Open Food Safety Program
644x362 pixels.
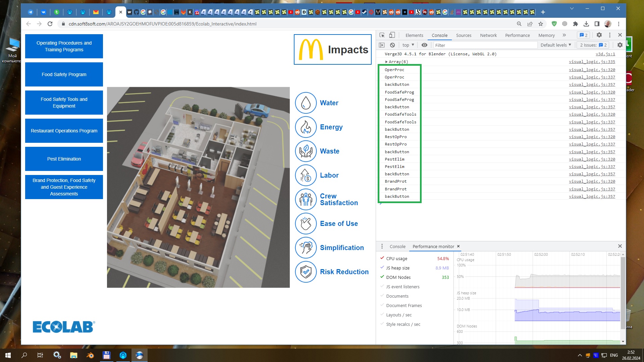(64, 74)
